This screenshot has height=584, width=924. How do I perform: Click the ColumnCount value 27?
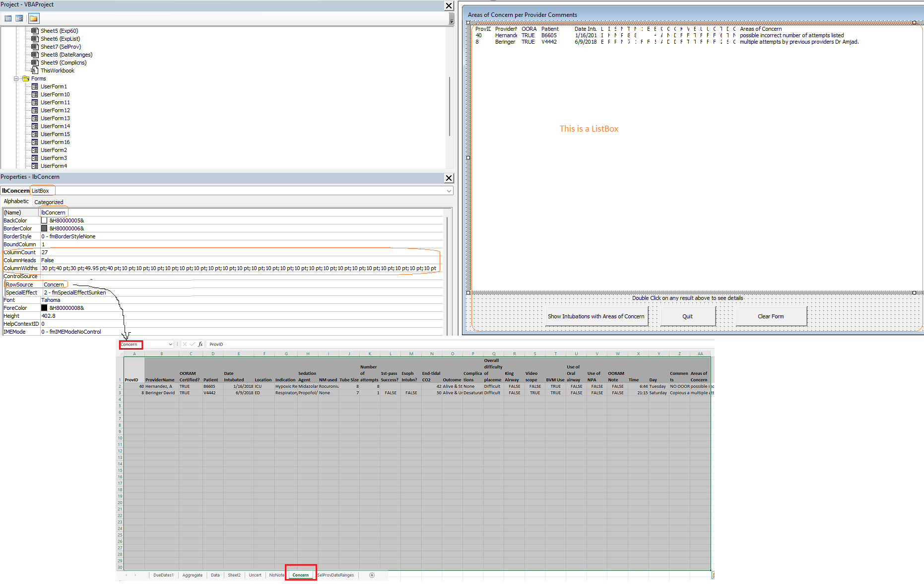point(45,252)
